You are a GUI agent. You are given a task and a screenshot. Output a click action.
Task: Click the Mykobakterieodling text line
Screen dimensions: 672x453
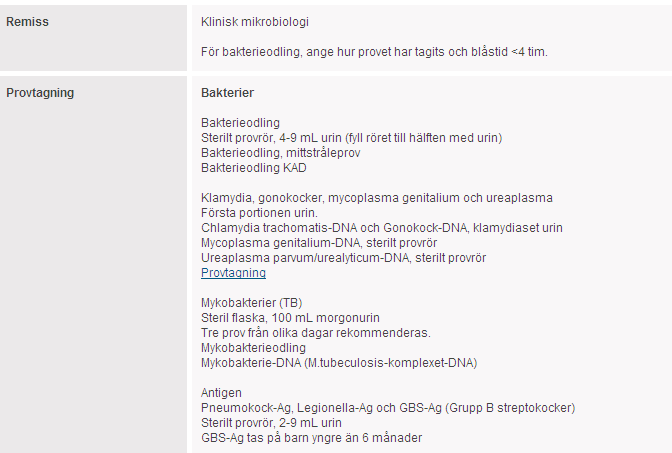click(x=253, y=348)
